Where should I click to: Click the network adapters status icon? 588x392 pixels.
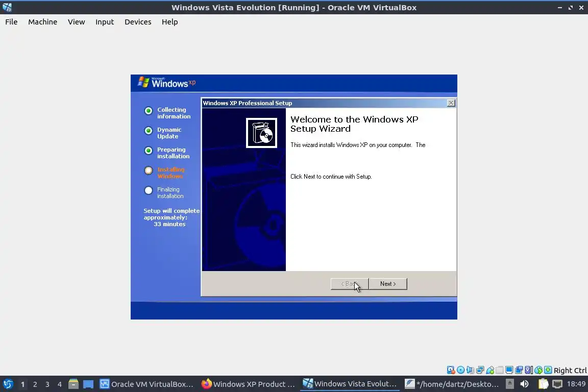[480, 370]
